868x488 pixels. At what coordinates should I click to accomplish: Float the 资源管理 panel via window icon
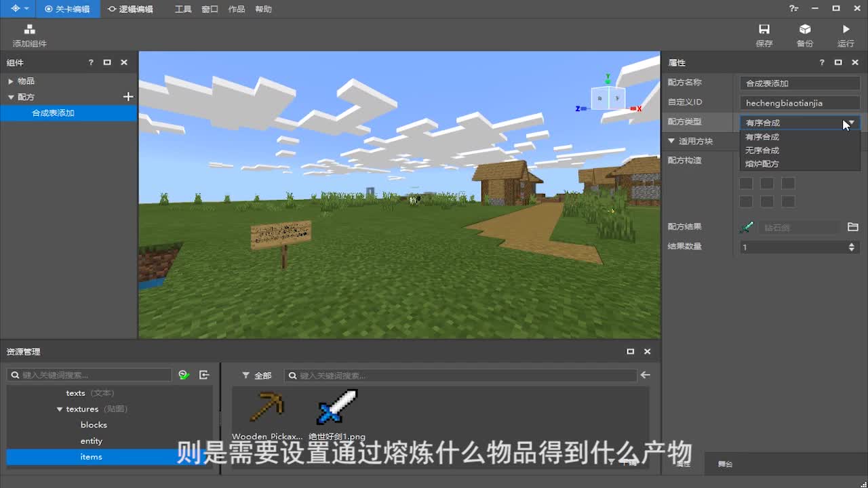tap(630, 351)
